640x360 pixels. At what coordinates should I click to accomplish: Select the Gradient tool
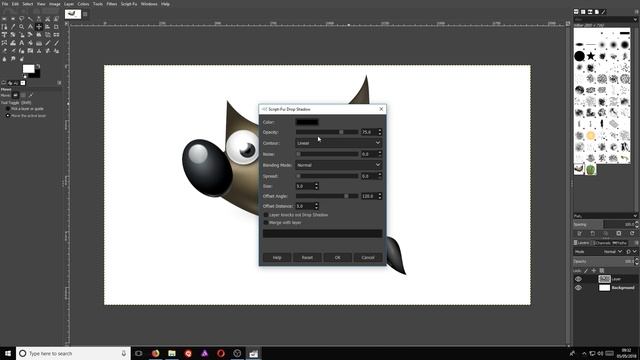(x=39, y=42)
